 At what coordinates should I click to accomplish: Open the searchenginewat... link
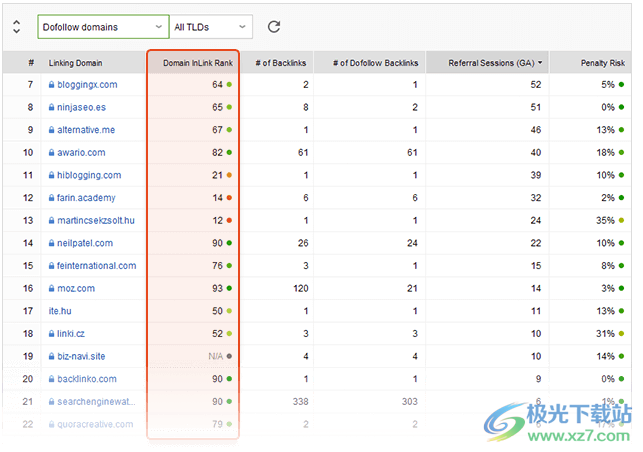click(96, 402)
